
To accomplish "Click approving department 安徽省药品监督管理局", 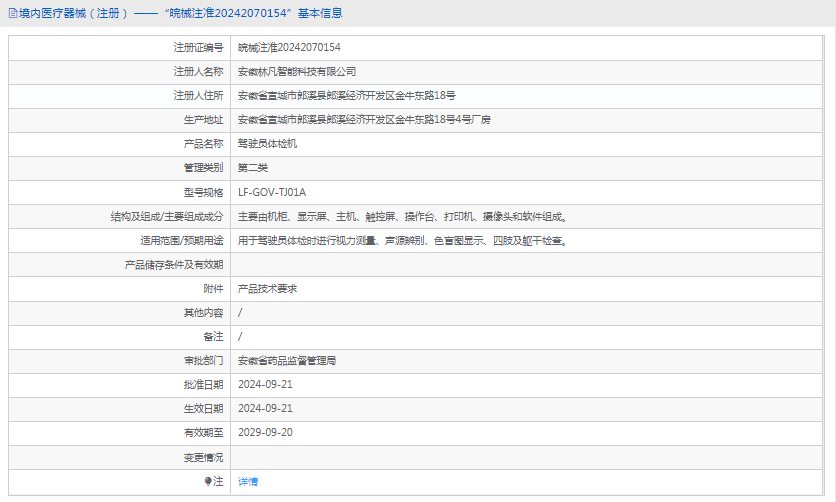I will [287, 360].
